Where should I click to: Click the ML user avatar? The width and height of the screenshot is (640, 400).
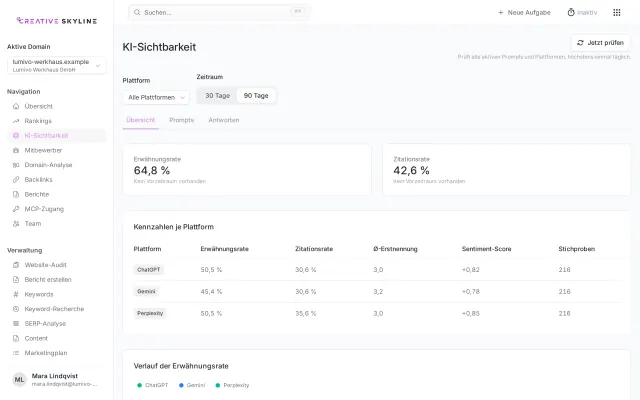pyautogui.click(x=19, y=380)
